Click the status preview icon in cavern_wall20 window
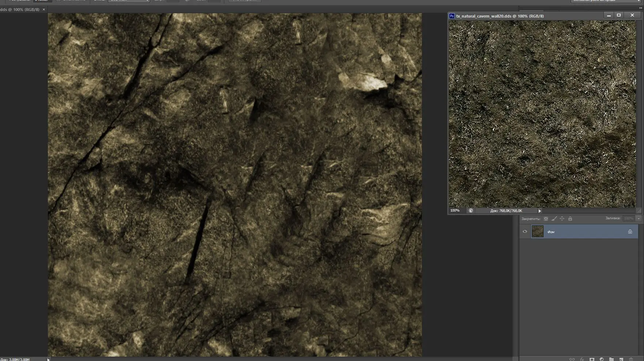The height and width of the screenshot is (361, 644). (x=471, y=210)
